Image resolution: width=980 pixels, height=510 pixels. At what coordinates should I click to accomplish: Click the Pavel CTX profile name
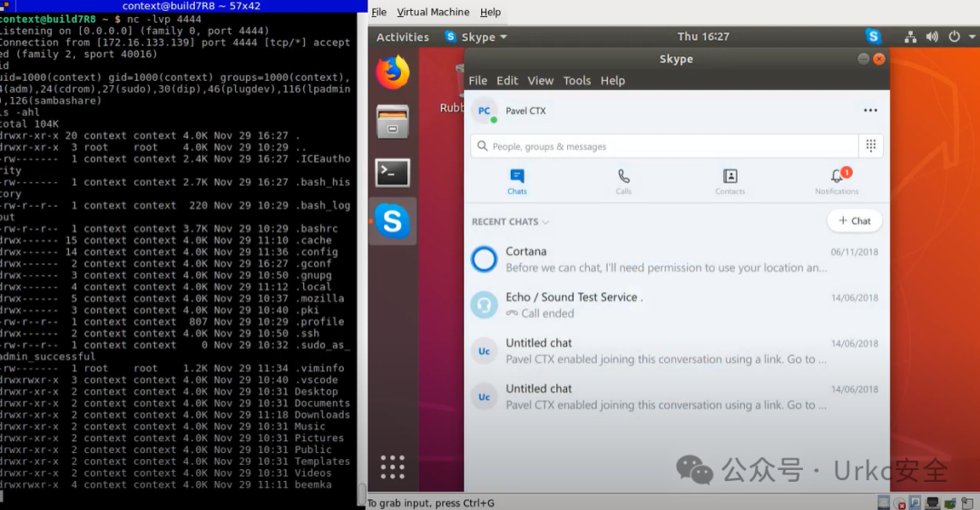coord(525,111)
